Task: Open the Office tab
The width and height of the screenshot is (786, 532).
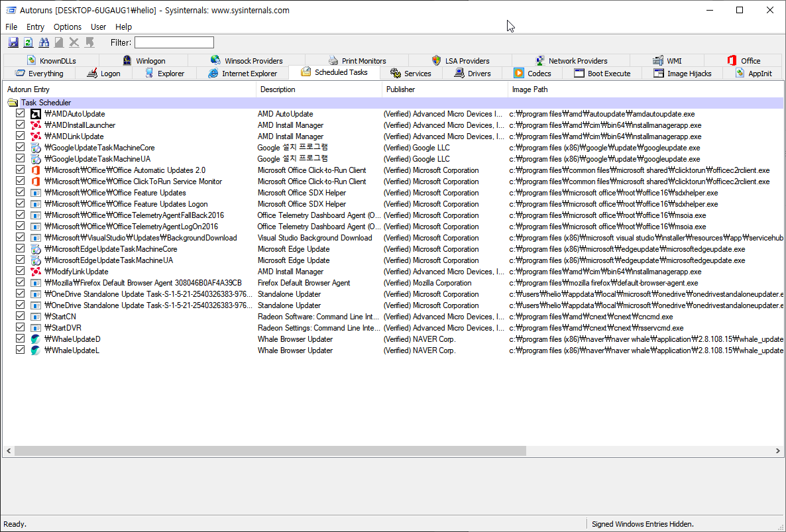Action: coord(744,60)
